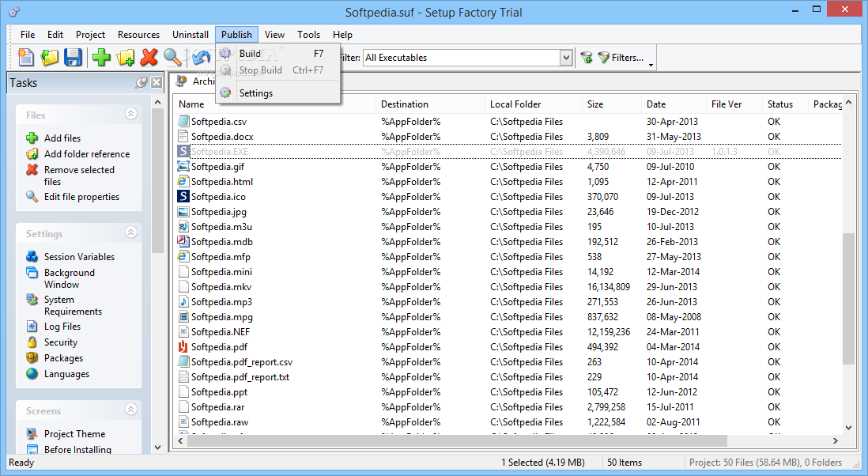Click the file list horizontal scrollbar thumb
Viewport: 868px width, 476px height.
click(x=457, y=440)
